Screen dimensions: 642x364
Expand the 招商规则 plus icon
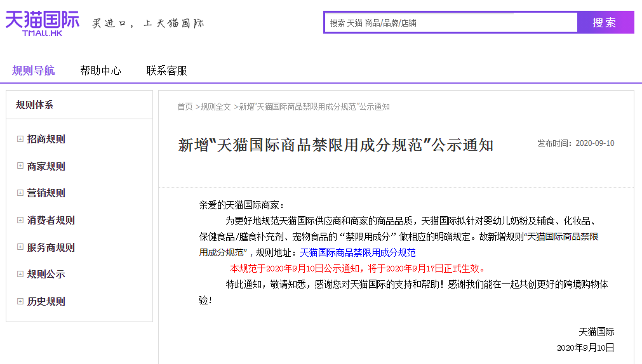coord(20,140)
